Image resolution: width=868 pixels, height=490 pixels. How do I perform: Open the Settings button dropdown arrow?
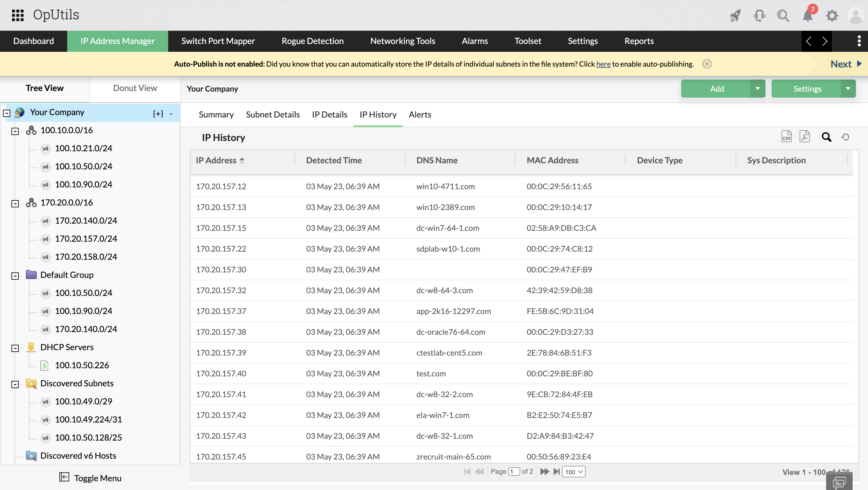(848, 89)
